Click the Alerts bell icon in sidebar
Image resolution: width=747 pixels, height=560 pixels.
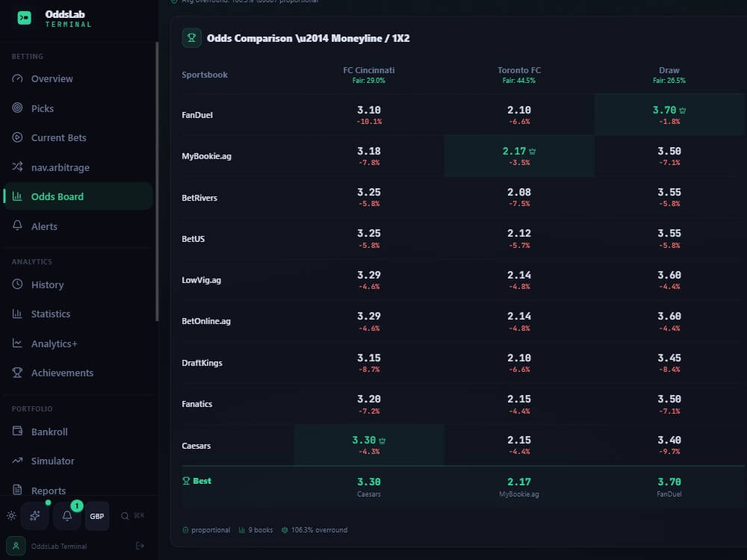17,225
